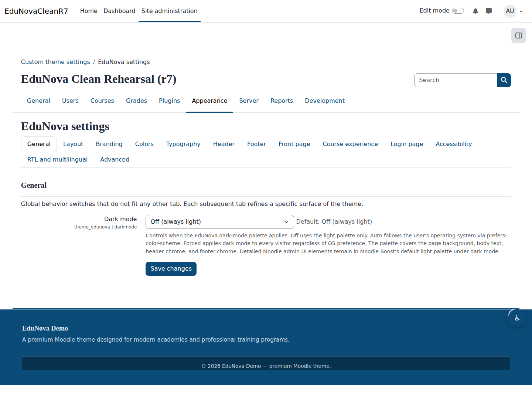Open the Reports admin tab

[x=282, y=101]
